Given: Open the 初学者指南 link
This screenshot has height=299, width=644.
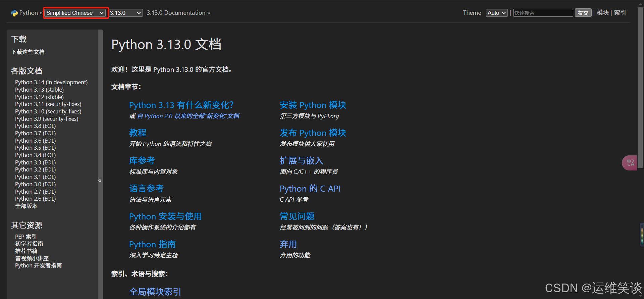Looking at the screenshot, I should (x=29, y=244).
